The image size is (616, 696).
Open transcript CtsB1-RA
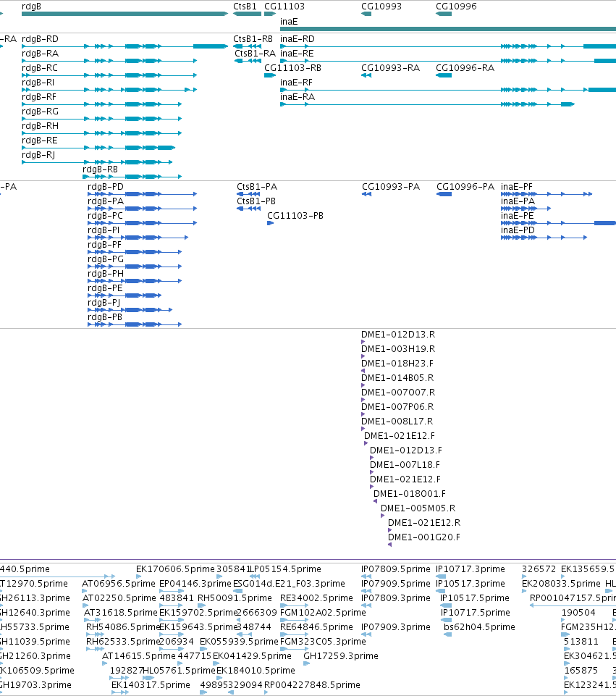pos(255,54)
